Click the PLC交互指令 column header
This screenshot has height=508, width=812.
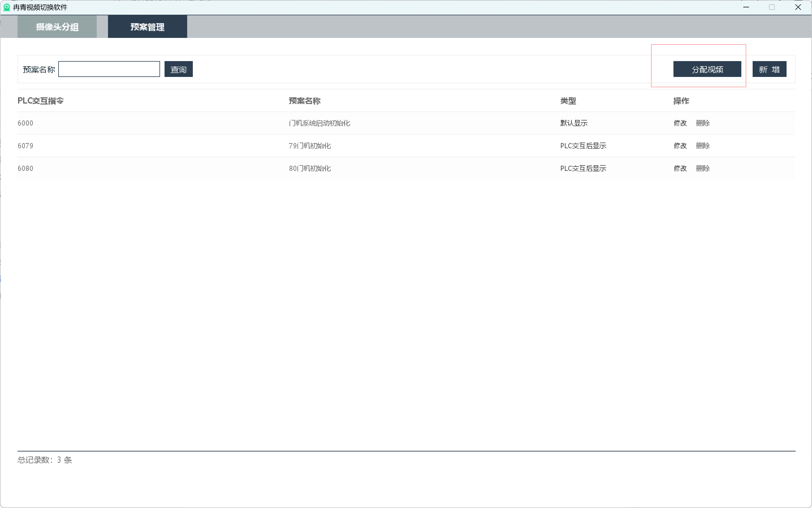40,100
